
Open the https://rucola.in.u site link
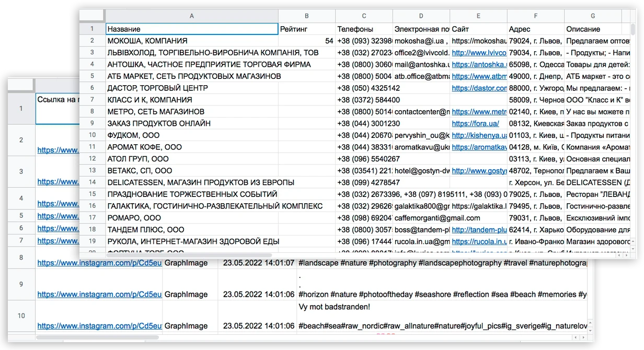pos(479,242)
